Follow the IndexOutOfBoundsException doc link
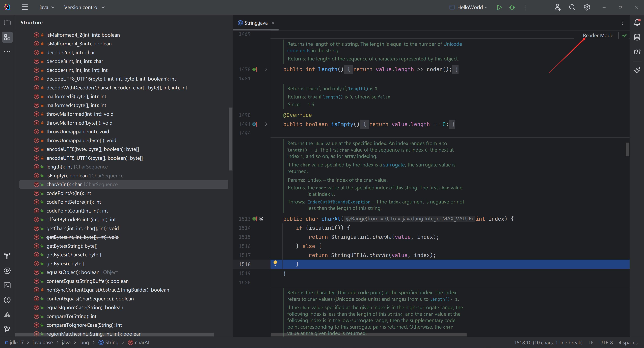Screen dimensions: 644x348 click(x=339, y=202)
